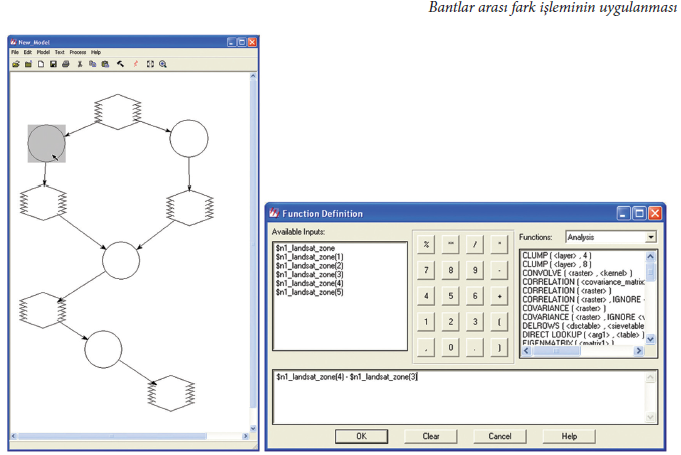The image size is (681, 455).
Task: Click the Print icon in toolbar
Action: click(x=66, y=64)
